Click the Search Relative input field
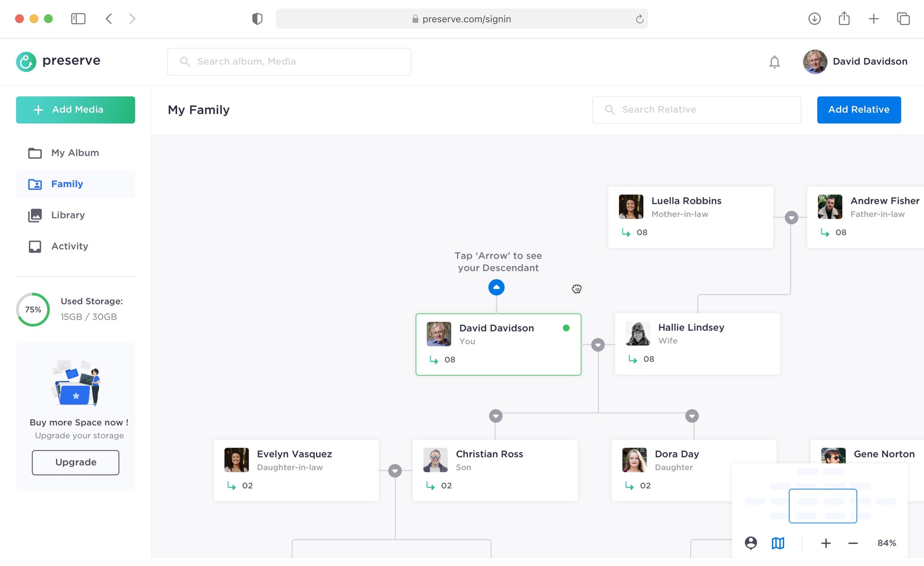Viewport: 924px width, 566px height. [697, 110]
